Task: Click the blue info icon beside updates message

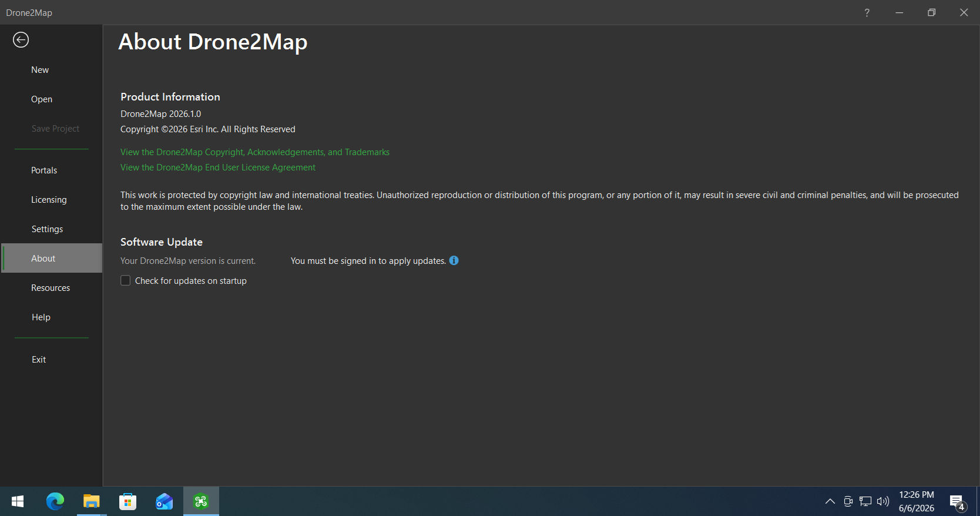Action: point(454,260)
